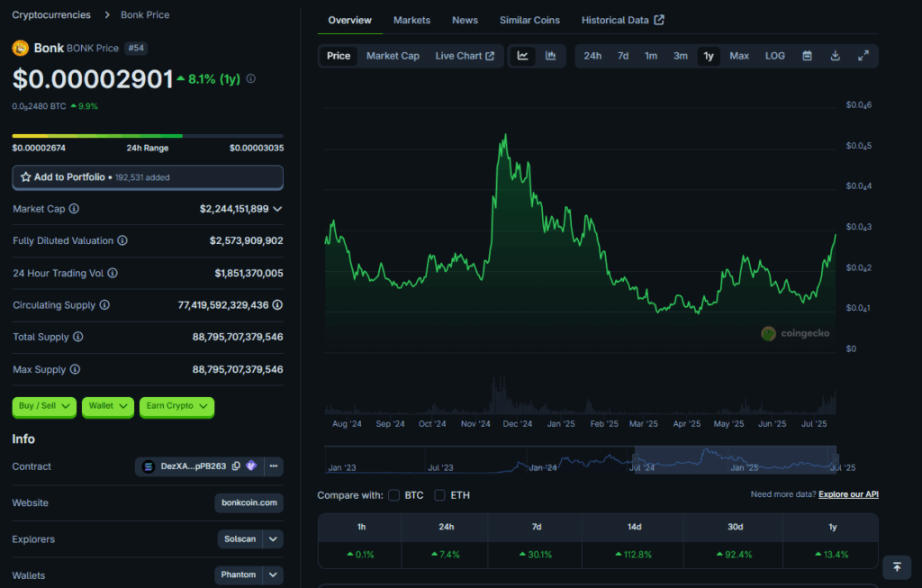Image resolution: width=922 pixels, height=588 pixels.
Task: Select the 24h chart range
Action: 592,56
